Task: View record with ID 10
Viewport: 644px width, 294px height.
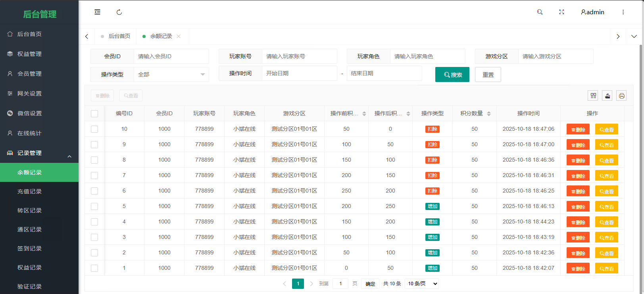Action: point(607,130)
